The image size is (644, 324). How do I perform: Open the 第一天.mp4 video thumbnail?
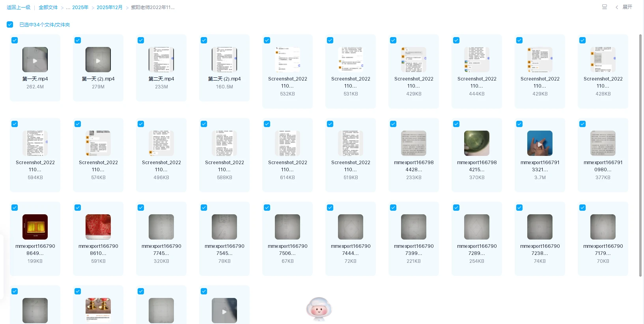click(35, 60)
